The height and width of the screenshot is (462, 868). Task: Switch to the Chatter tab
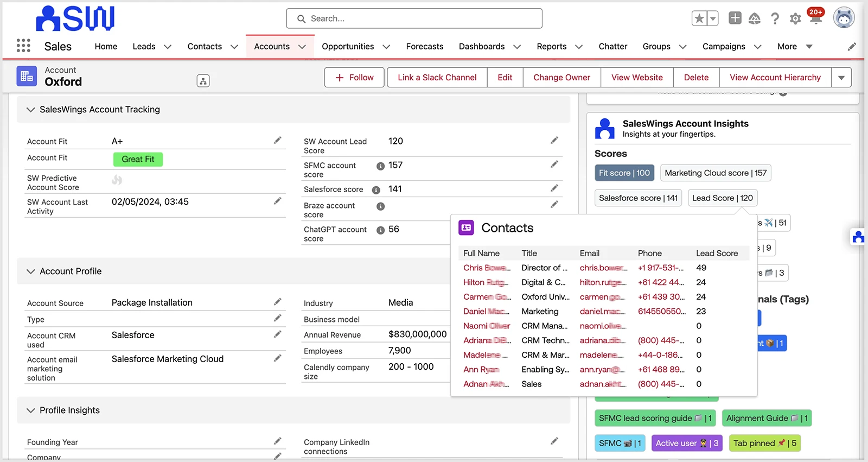pyautogui.click(x=613, y=47)
